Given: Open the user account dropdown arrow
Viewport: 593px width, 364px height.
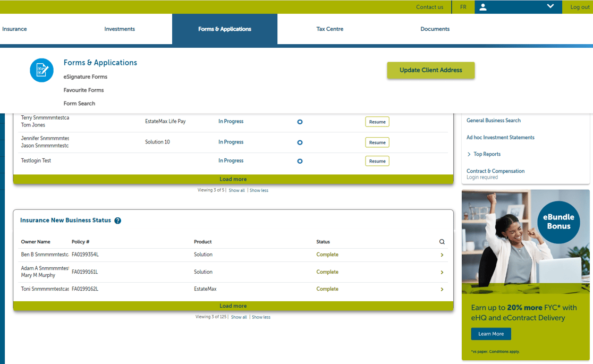Looking at the screenshot, I should click(x=550, y=6).
